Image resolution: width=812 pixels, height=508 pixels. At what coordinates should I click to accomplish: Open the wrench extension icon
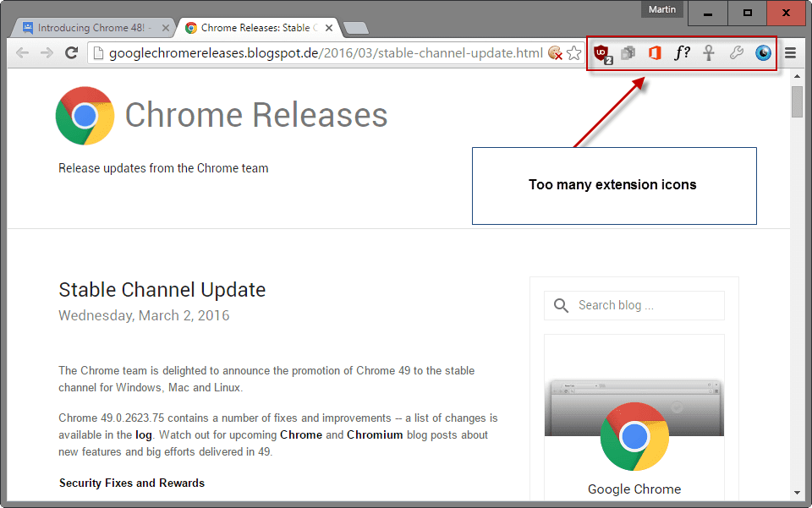click(x=735, y=52)
